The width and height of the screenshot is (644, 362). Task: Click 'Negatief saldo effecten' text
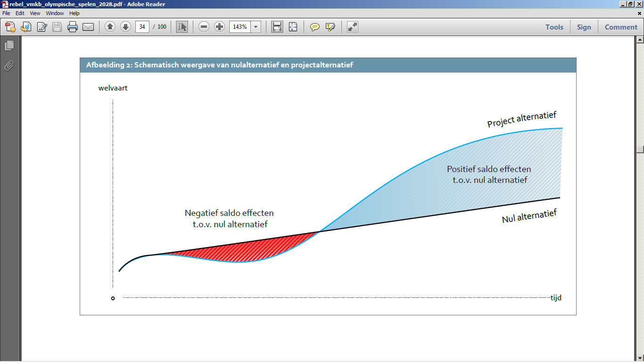tap(229, 213)
